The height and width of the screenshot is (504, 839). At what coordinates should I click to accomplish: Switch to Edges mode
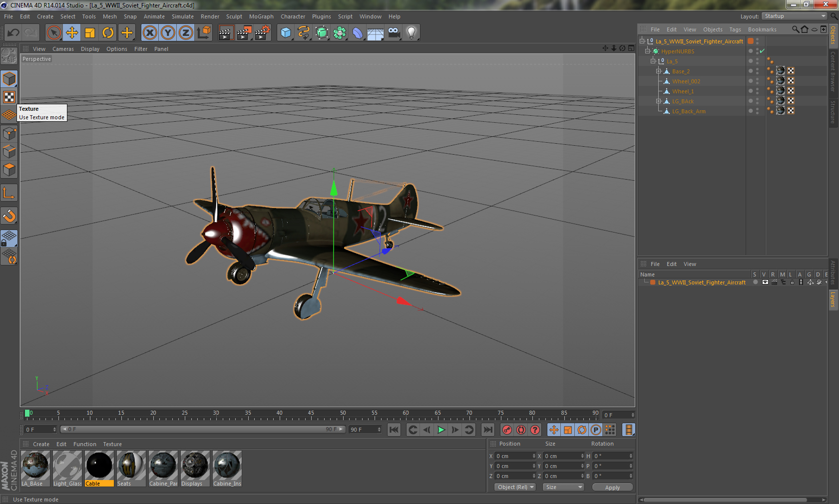pyautogui.click(x=9, y=152)
